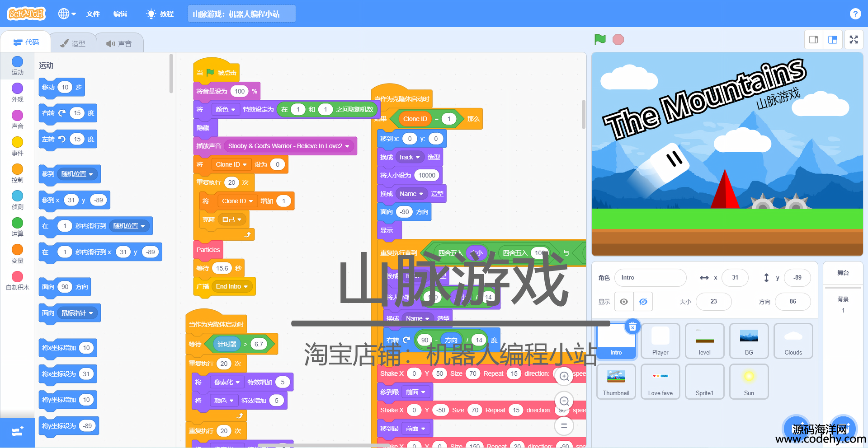Open the 文件 menu

(x=93, y=14)
